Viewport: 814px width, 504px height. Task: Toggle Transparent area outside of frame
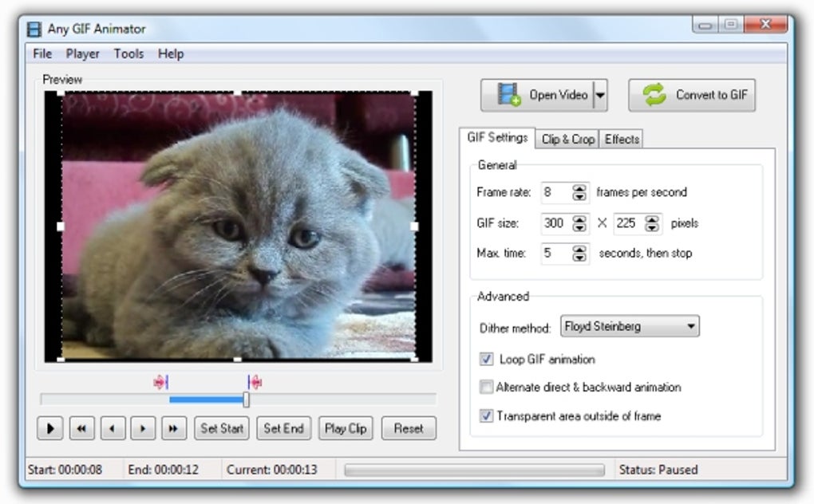tap(487, 415)
